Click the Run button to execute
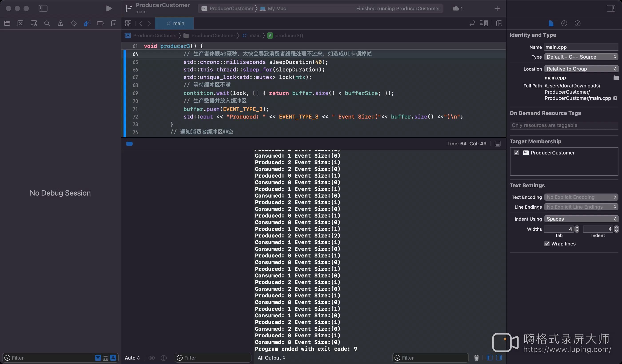This screenshot has height=364, width=622. [109, 8]
